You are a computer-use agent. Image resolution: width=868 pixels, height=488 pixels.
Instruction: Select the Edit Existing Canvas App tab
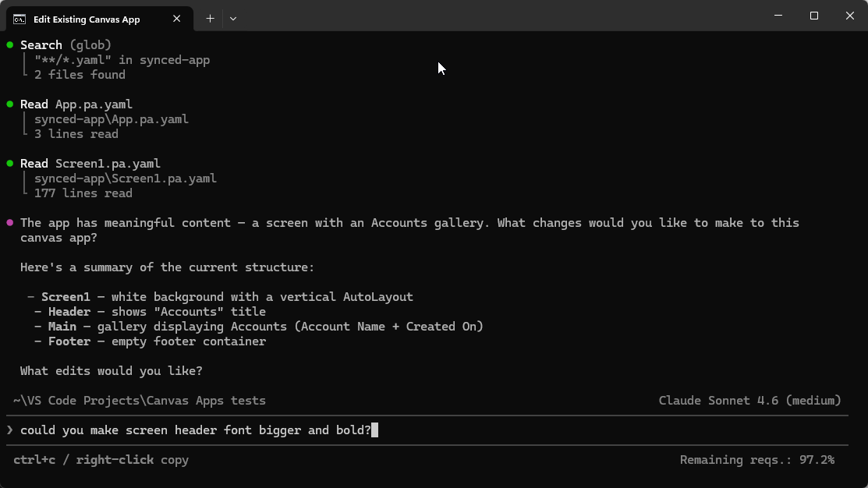tap(87, 19)
